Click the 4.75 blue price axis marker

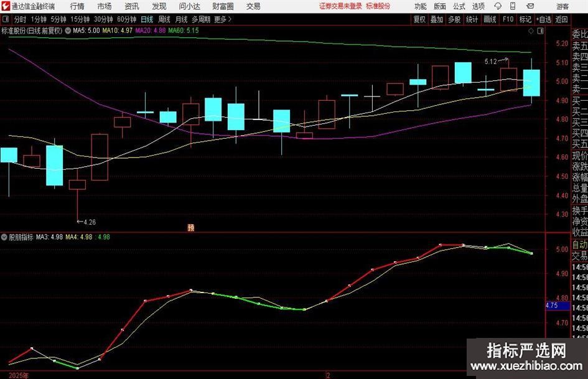point(558,306)
